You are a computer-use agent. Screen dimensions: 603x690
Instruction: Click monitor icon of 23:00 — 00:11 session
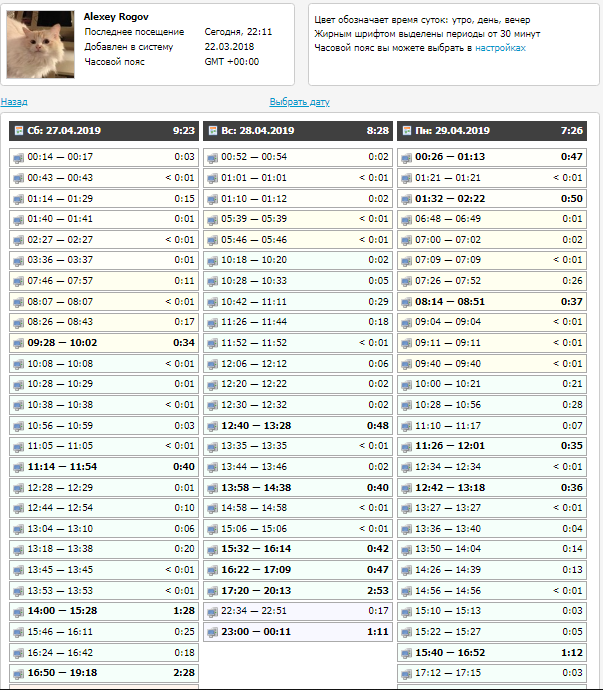212,633
